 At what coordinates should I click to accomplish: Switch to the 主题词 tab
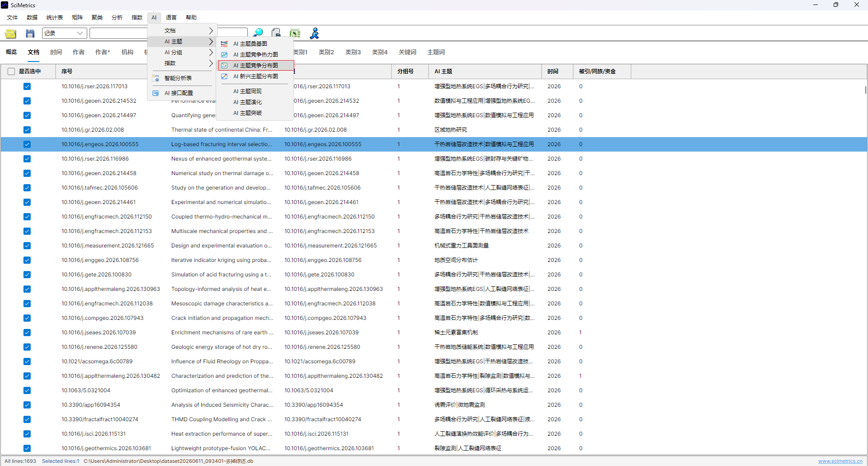[436, 52]
